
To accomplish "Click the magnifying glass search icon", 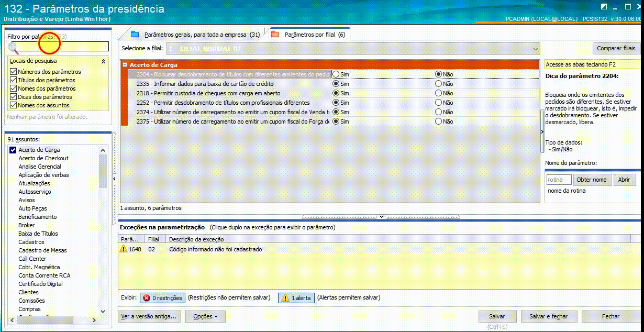I will [13, 48].
